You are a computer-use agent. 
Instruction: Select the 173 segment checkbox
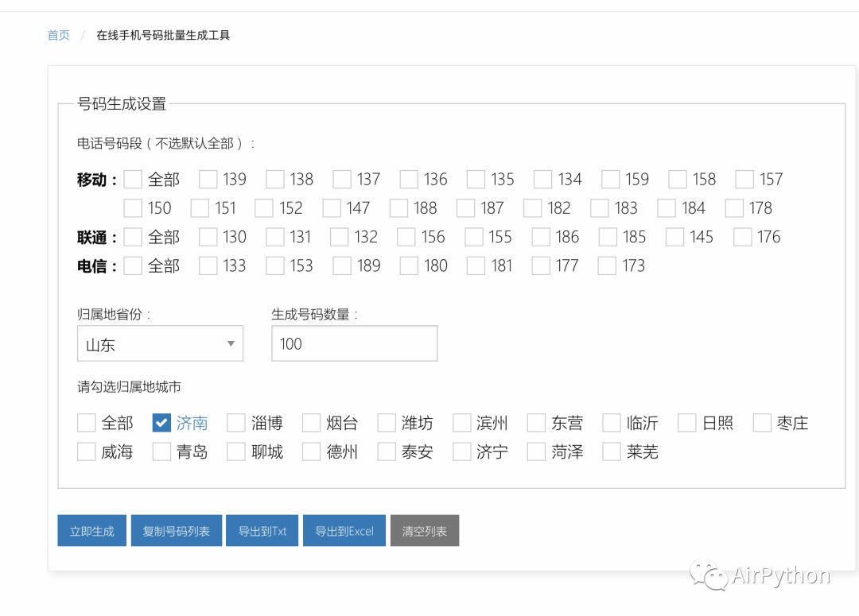(x=606, y=265)
